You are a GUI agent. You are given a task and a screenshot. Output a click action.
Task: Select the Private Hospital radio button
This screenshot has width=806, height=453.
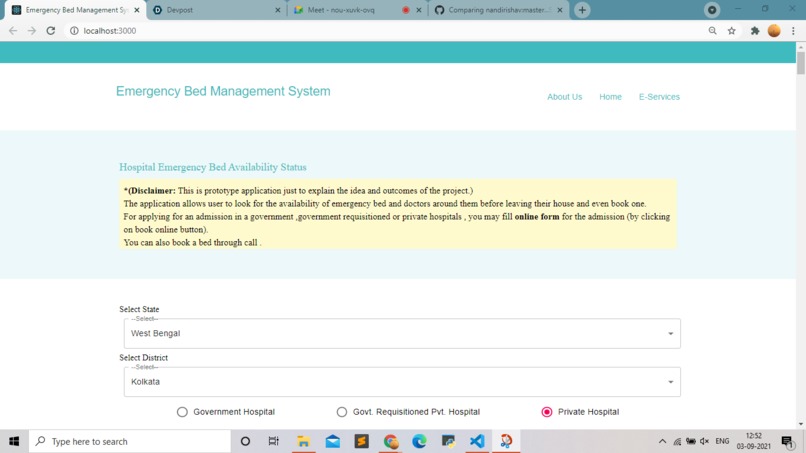(x=547, y=412)
